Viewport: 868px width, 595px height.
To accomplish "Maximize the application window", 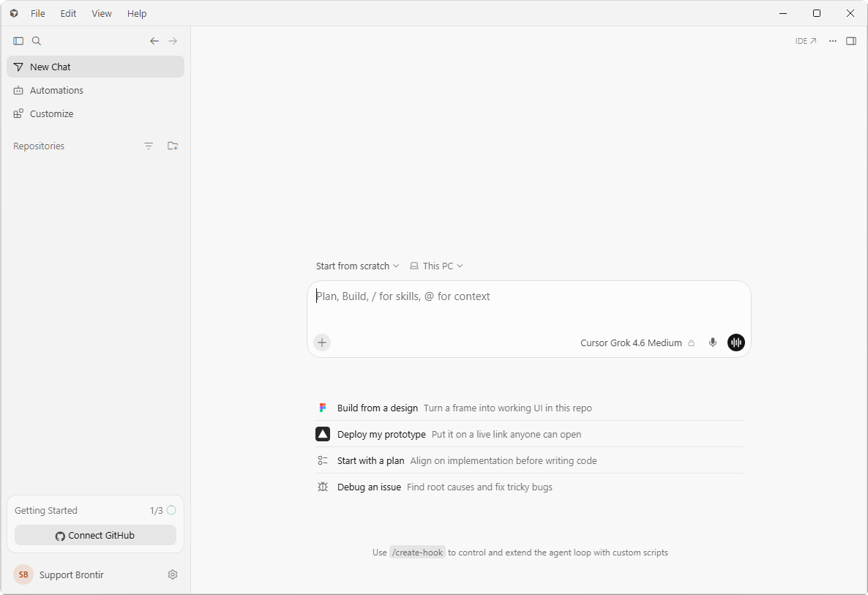I will [x=817, y=13].
